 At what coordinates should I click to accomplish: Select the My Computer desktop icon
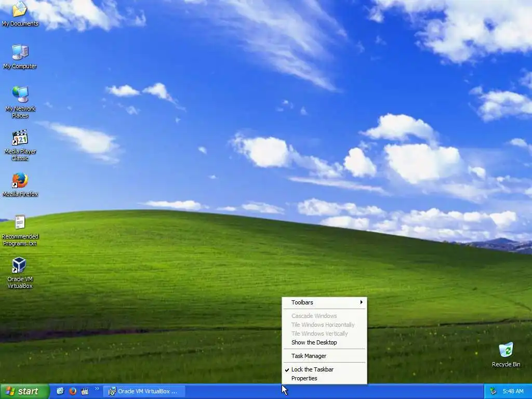click(20, 57)
